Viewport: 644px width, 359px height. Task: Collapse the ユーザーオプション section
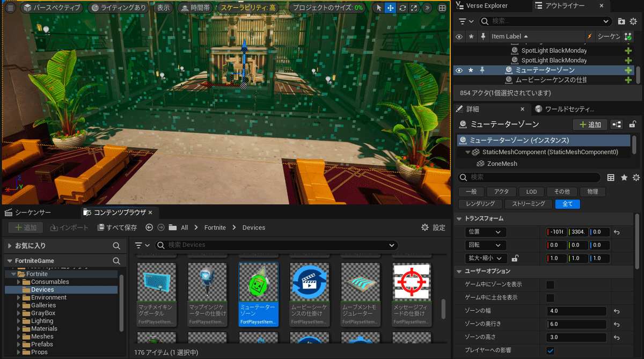(459, 272)
